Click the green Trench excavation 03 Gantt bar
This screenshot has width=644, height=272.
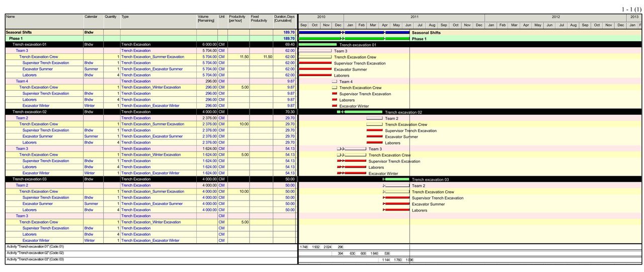tap(396, 179)
